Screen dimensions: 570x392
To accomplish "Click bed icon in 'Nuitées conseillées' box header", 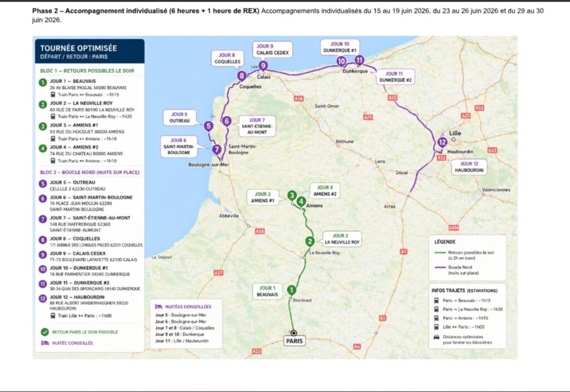I will (159, 307).
